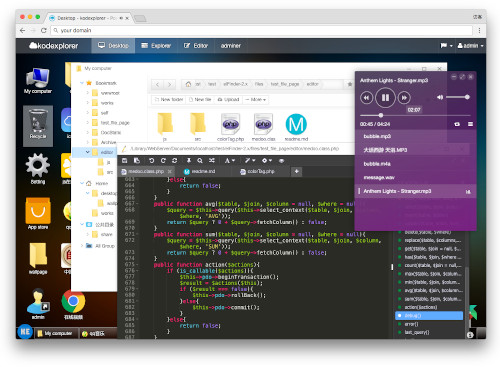Image resolution: width=500 pixels, height=367 pixels.
Task: Toggle the repeat mode icon in the player
Action: coord(457,124)
